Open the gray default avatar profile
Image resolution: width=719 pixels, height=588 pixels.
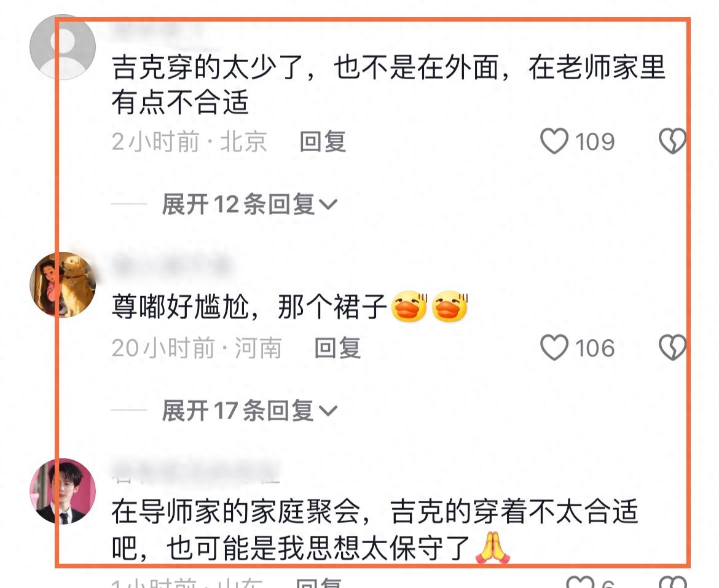(62, 47)
